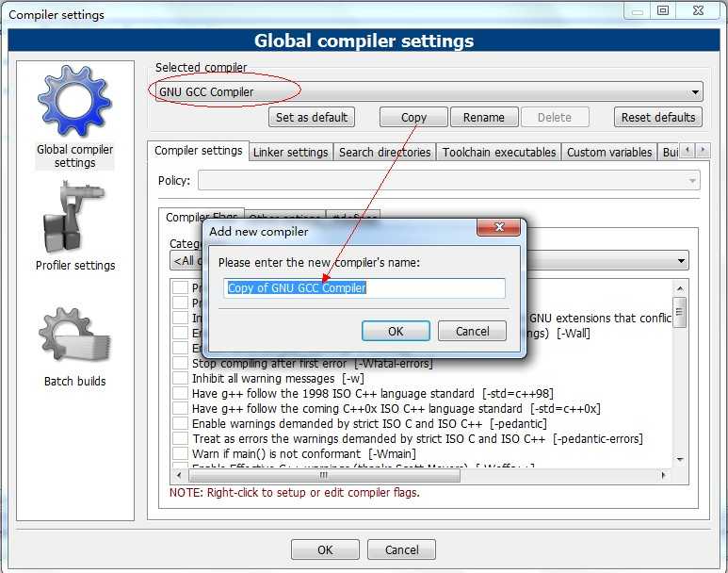Click Cancel at bottom of Compiler settings
The width and height of the screenshot is (728, 573).
[x=401, y=549]
